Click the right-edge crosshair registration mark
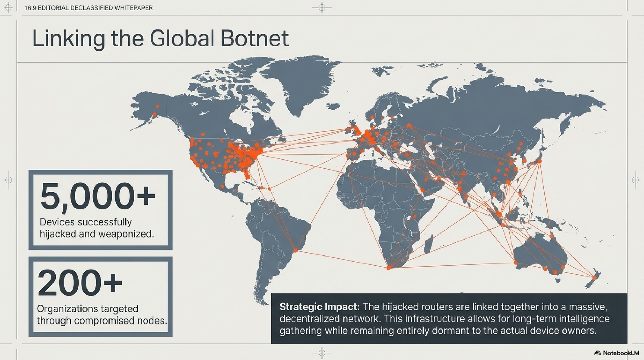This screenshot has height=360, width=644. click(x=635, y=180)
